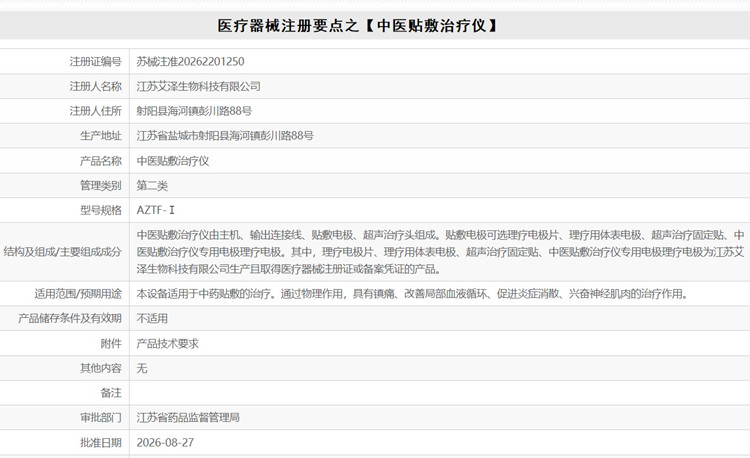Click the empty 备注 field
The image size is (750, 458).
pyautogui.click(x=440, y=393)
